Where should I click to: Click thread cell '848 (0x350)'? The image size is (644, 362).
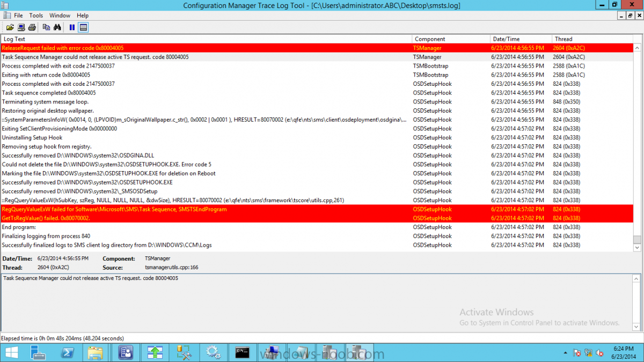566,101
